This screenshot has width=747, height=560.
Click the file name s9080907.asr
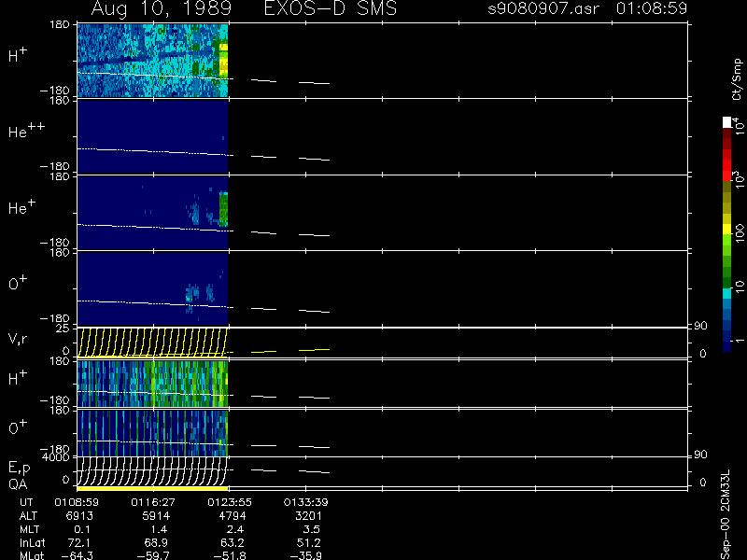click(543, 8)
